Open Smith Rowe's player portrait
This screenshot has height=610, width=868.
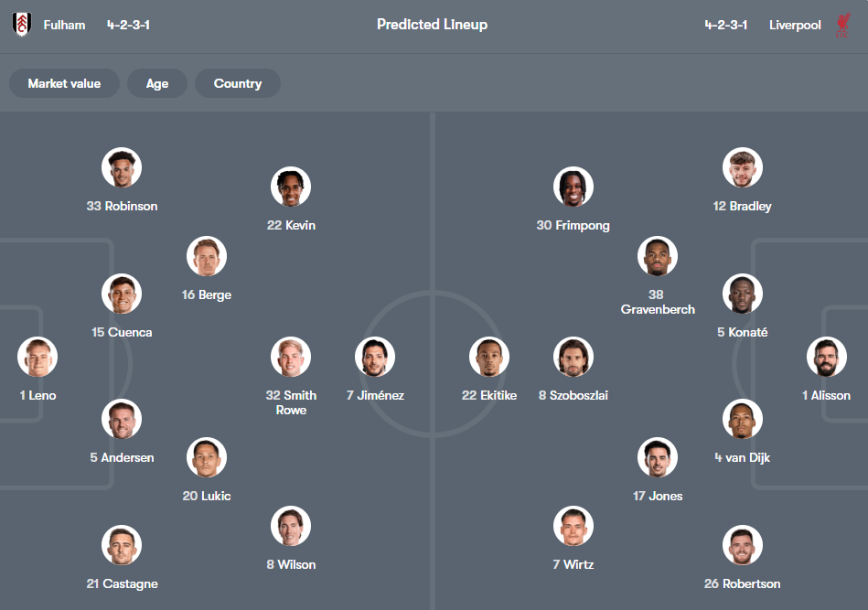click(291, 357)
